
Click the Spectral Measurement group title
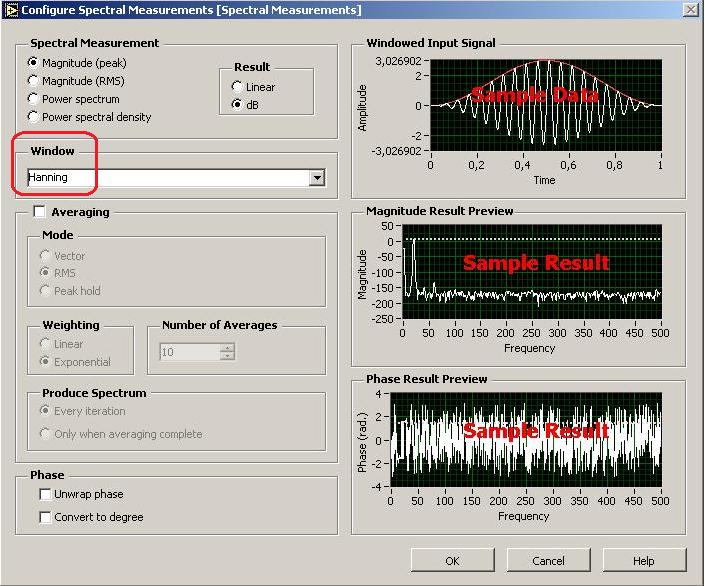pyautogui.click(x=94, y=43)
